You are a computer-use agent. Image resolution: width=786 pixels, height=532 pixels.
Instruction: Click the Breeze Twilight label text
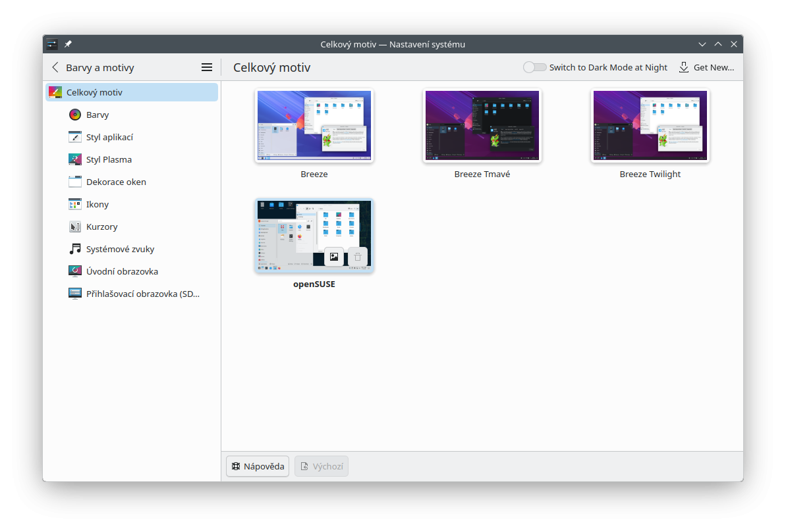pos(650,174)
